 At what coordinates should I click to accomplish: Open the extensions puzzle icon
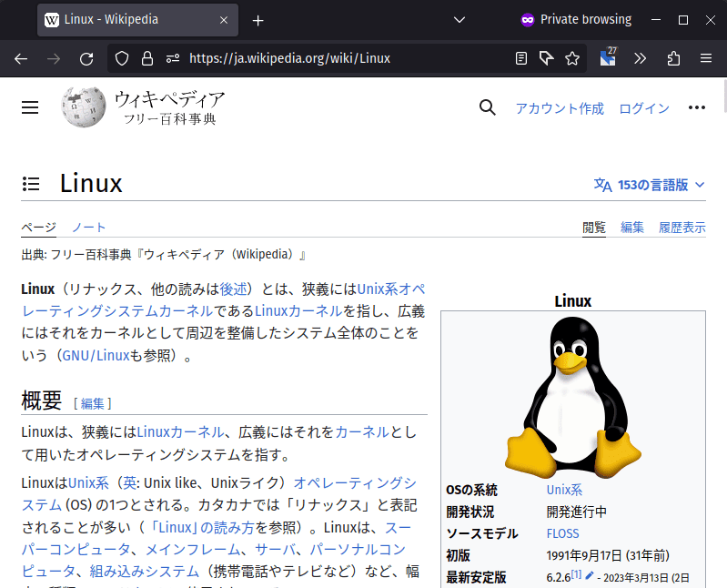click(673, 58)
